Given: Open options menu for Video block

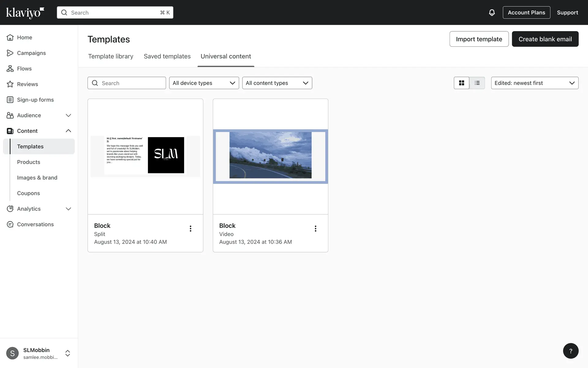Looking at the screenshot, I should 315,228.
